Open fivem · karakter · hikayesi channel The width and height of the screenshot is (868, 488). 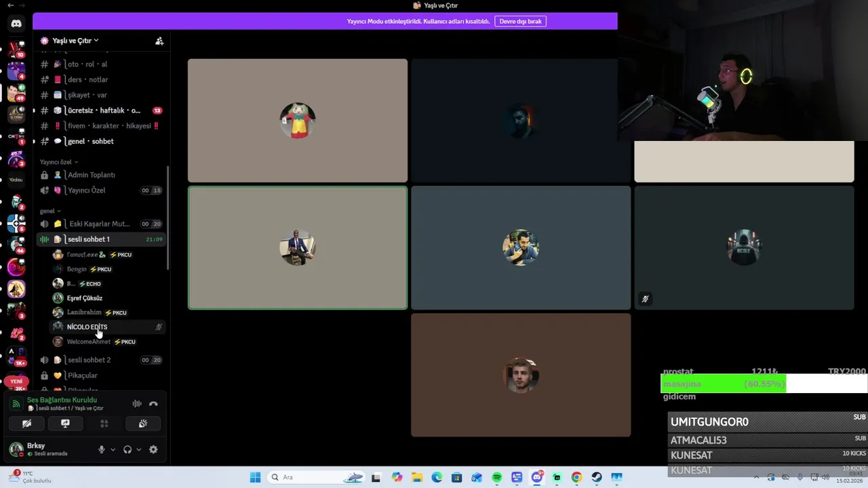pos(100,126)
